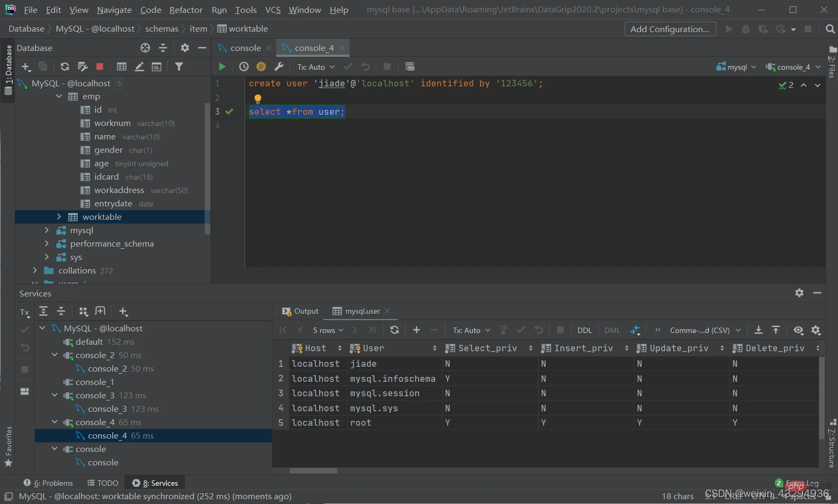The width and height of the screenshot is (838, 504).
Task: Reload the mysql.user result grid
Action: [395, 330]
